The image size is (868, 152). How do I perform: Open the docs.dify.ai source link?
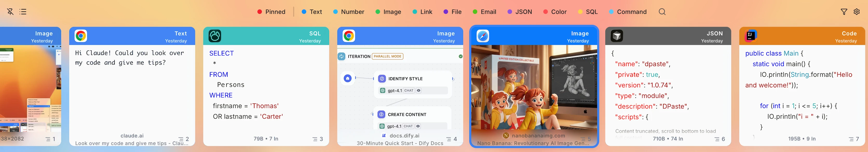(404, 136)
